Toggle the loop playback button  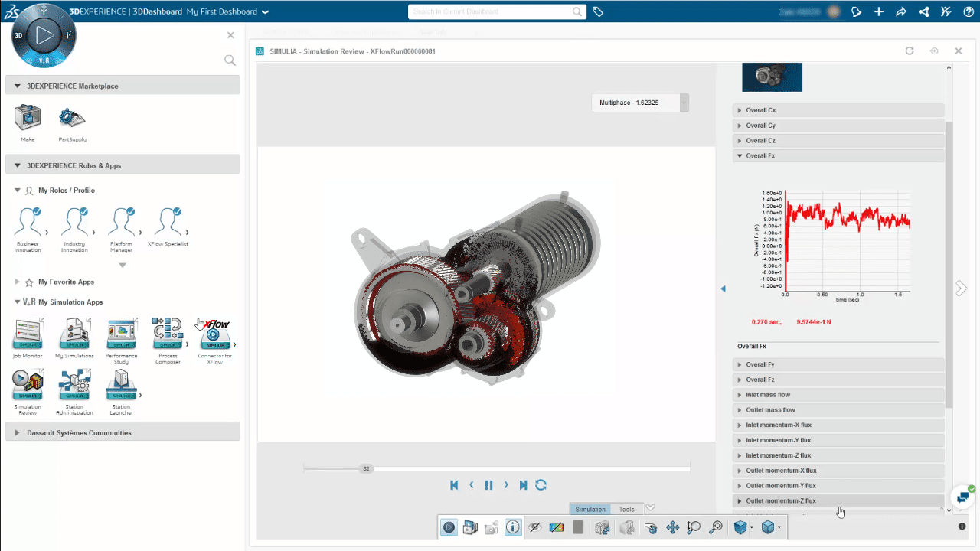tap(541, 485)
